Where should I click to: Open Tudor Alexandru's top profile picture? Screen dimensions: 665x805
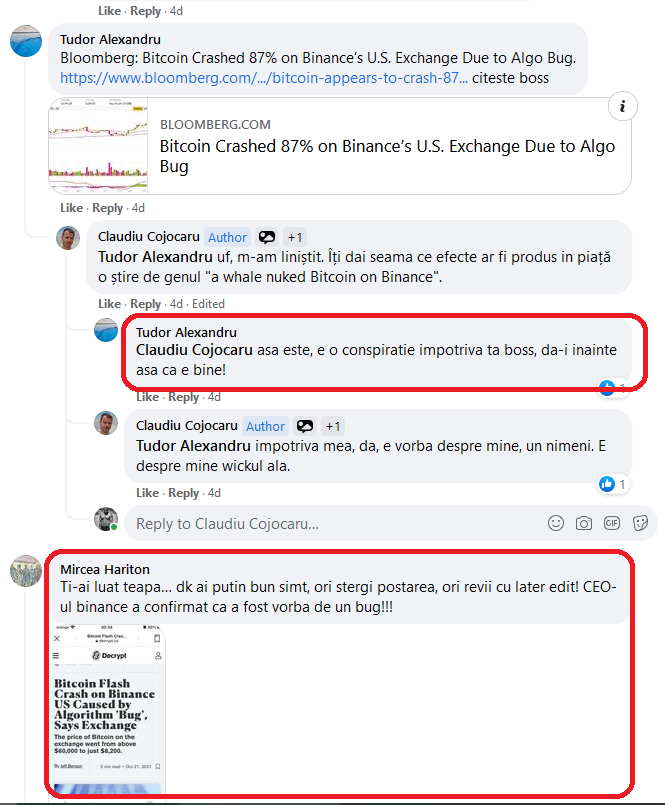pyautogui.click(x=26, y=41)
